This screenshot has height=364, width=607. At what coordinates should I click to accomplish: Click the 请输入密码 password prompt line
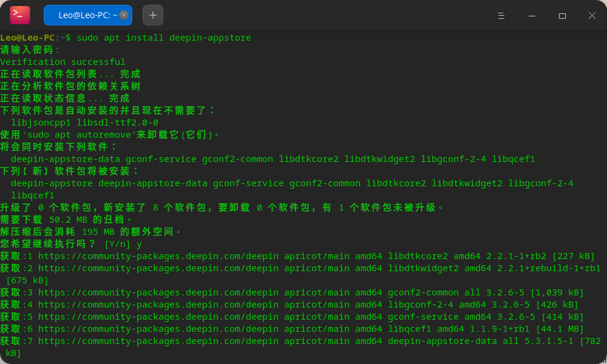(x=30, y=50)
